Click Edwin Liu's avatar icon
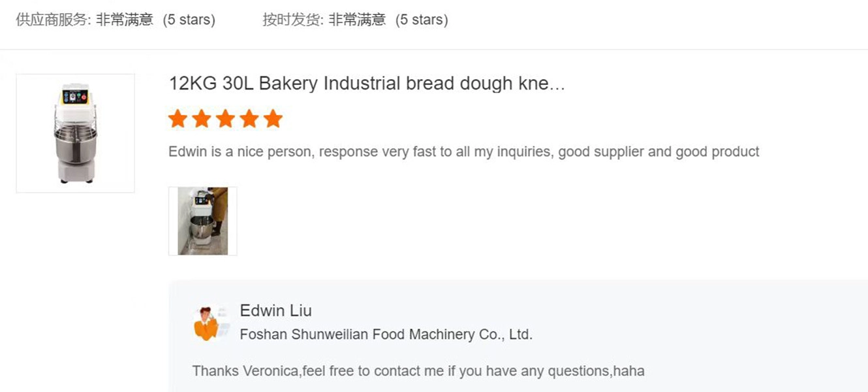 point(208,323)
